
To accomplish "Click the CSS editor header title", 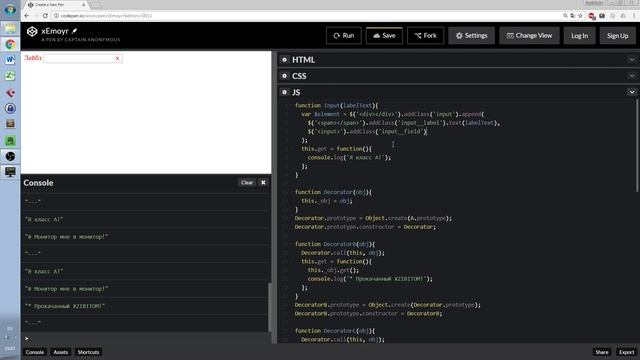I will 299,76.
